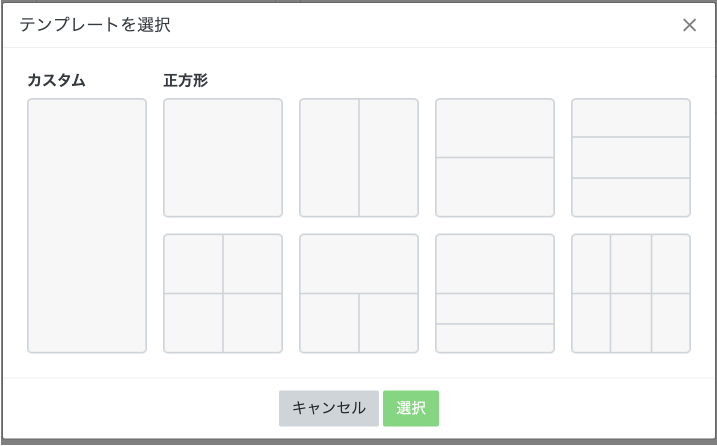Image resolution: width=717 pixels, height=446 pixels.
Task: Click the カスタム section label
Action: [57, 80]
